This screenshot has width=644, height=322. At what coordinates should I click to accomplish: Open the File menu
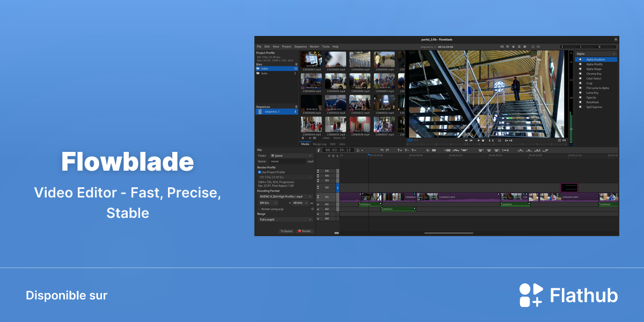[259, 47]
